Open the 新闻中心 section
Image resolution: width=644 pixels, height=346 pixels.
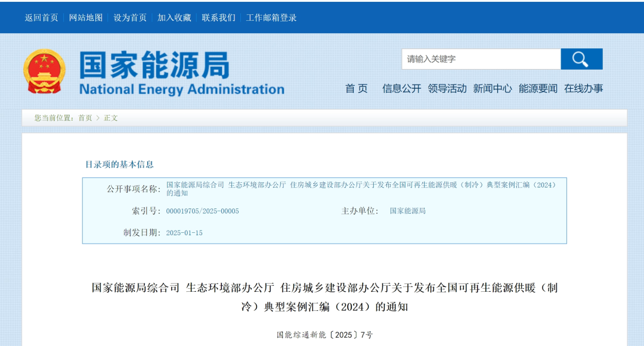tap(493, 88)
